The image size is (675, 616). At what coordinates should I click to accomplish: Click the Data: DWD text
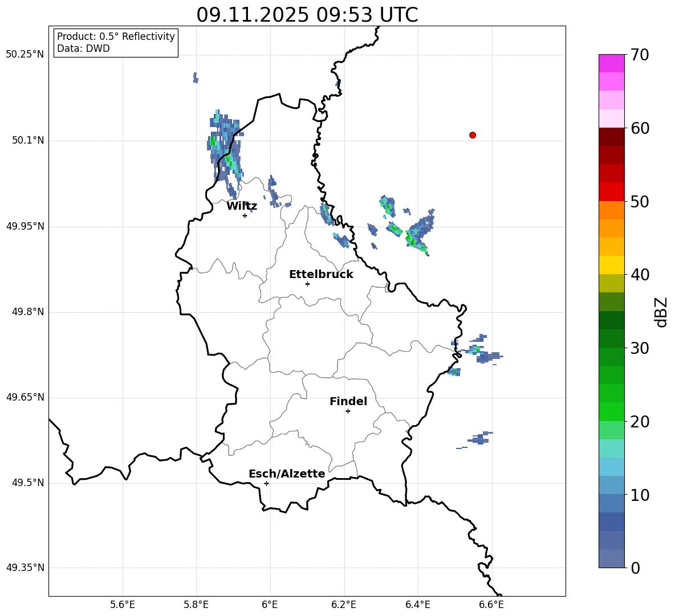(83, 48)
